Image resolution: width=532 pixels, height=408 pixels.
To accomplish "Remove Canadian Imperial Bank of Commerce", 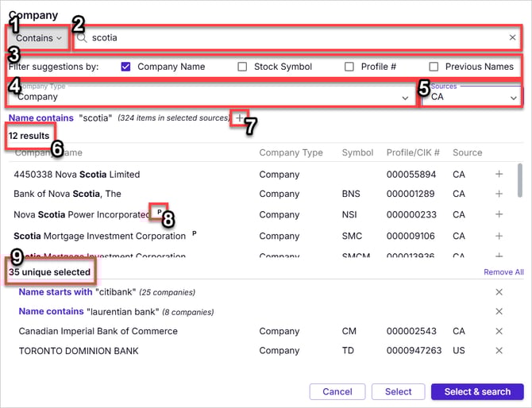I will 499,331.
